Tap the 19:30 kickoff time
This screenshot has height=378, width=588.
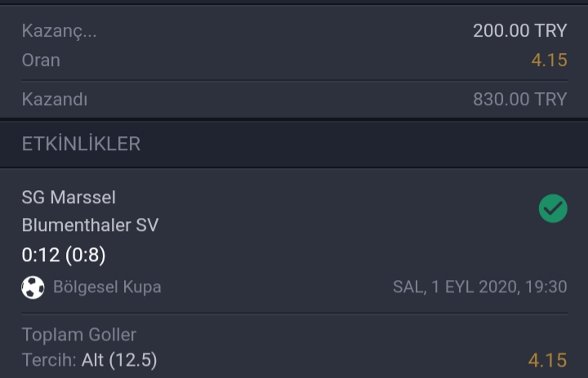[546, 287]
